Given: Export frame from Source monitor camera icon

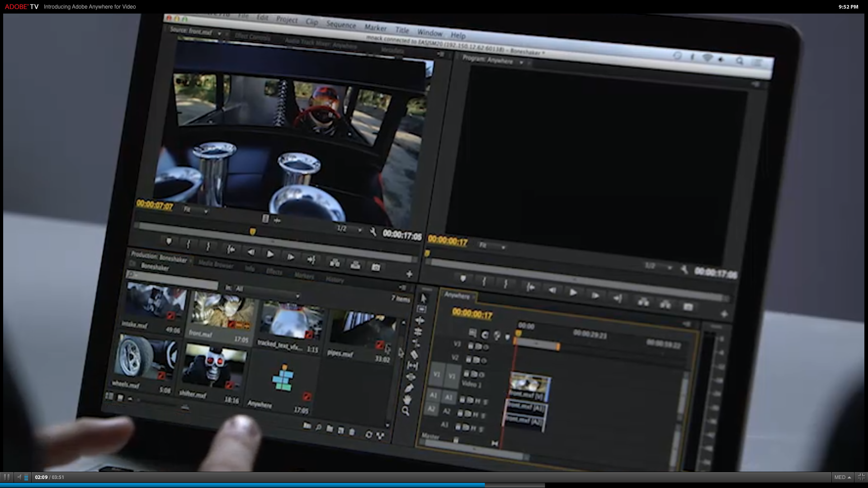Looking at the screenshot, I should [x=376, y=267].
